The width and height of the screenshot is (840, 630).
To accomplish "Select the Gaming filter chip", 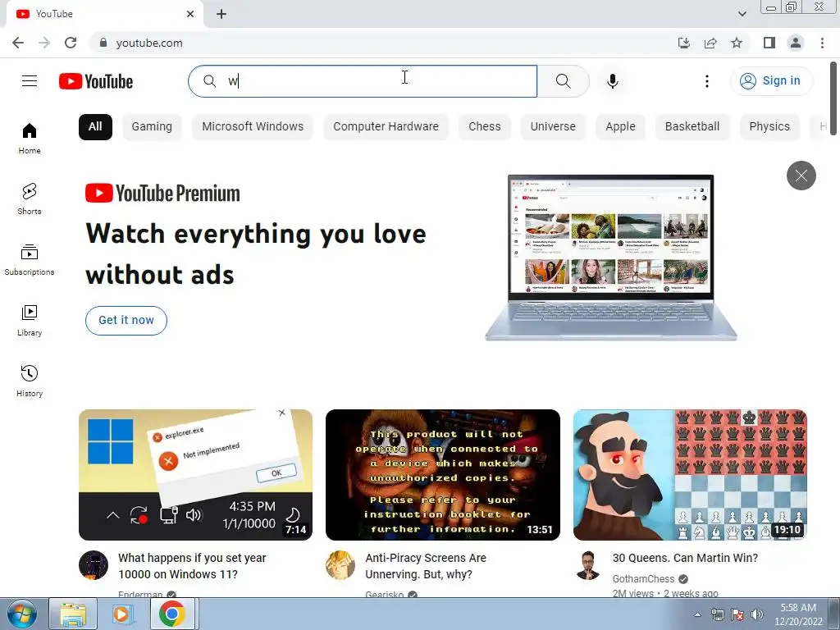I will 152,127.
